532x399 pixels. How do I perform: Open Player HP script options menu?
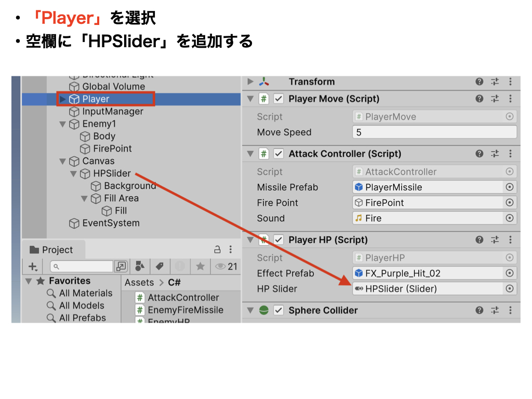coord(510,240)
